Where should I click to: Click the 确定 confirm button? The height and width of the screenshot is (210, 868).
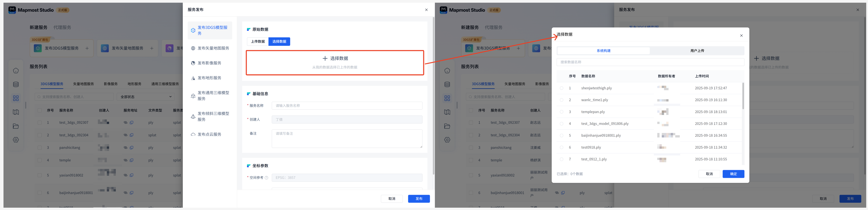pos(733,174)
